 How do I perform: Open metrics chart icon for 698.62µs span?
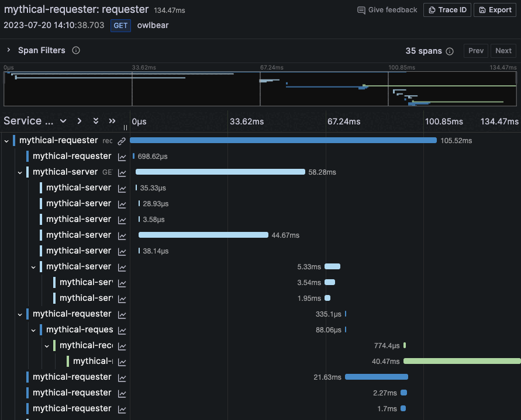coord(122,157)
